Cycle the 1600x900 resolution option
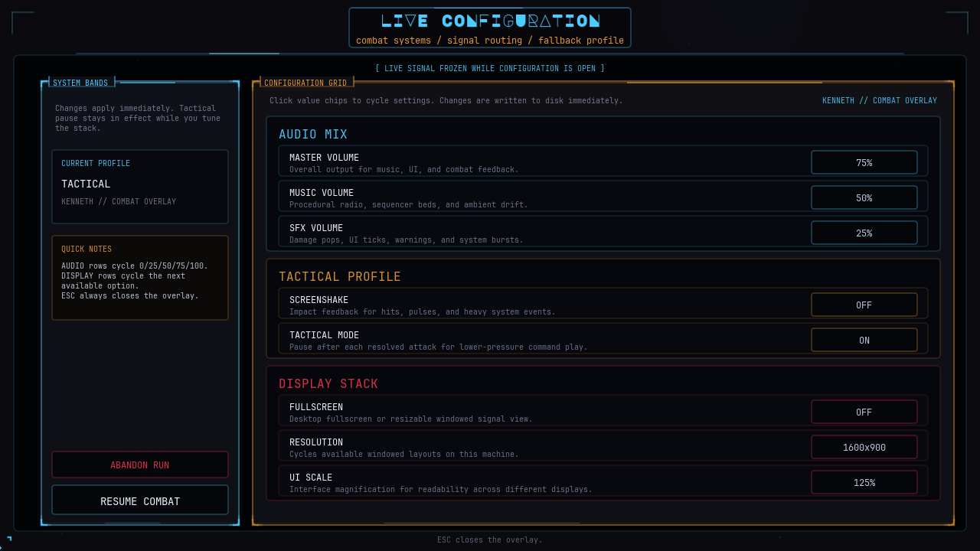This screenshot has height=551, width=980. click(864, 447)
